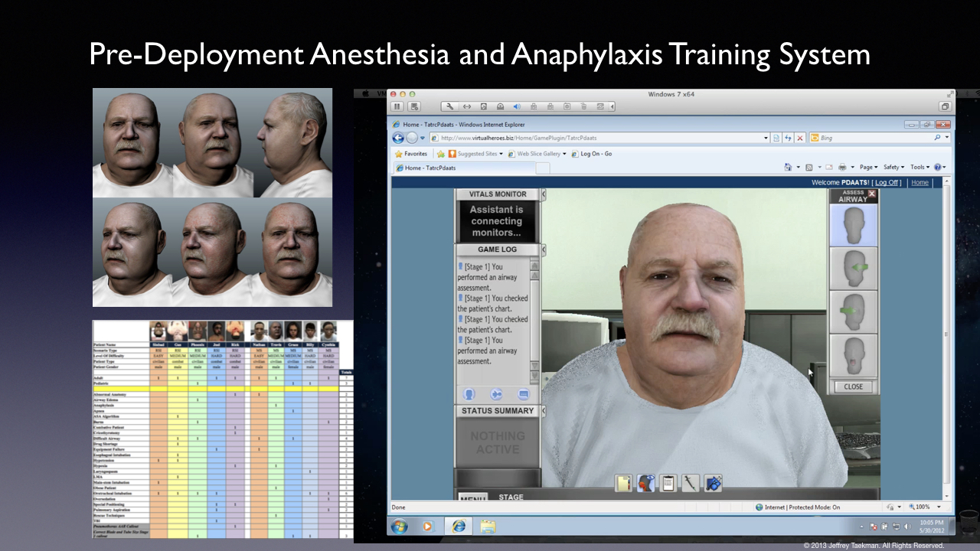Click the Internet Protected Mode status
This screenshot has width=980, height=551.
(x=798, y=507)
